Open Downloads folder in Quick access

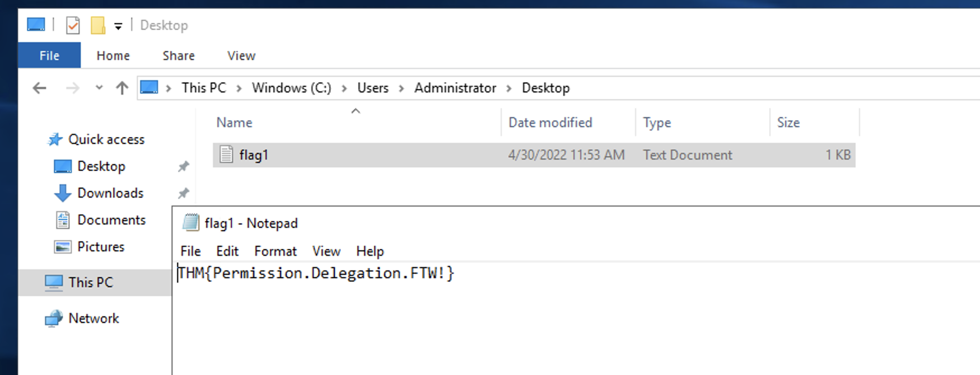coord(110,193)
